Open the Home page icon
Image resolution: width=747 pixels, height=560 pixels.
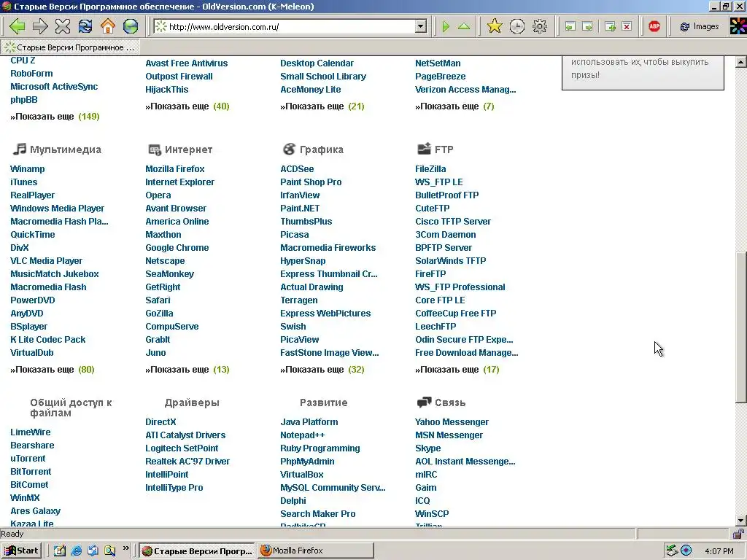(108, 26)
